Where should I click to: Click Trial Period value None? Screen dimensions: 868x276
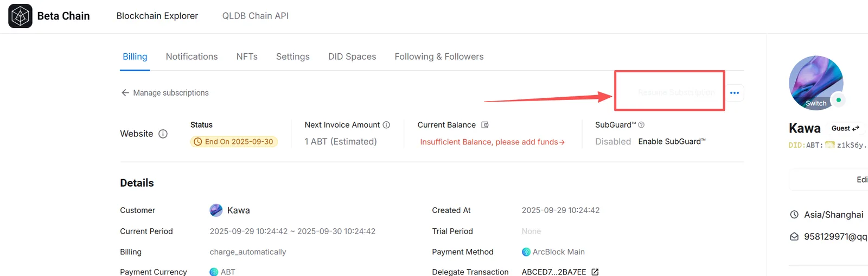531,231
